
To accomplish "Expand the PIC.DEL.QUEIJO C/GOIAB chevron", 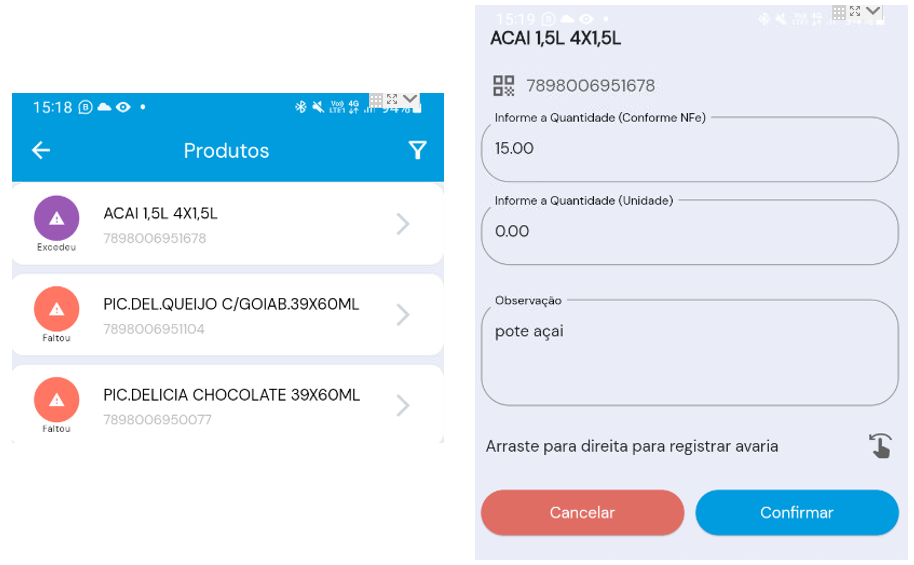I will [403, 315].
